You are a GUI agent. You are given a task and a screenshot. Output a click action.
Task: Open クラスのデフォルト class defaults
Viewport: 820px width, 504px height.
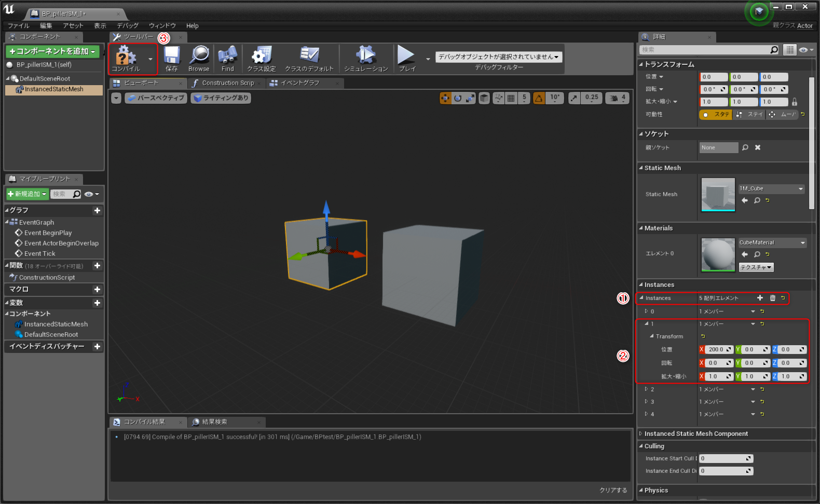click(309, 59)
